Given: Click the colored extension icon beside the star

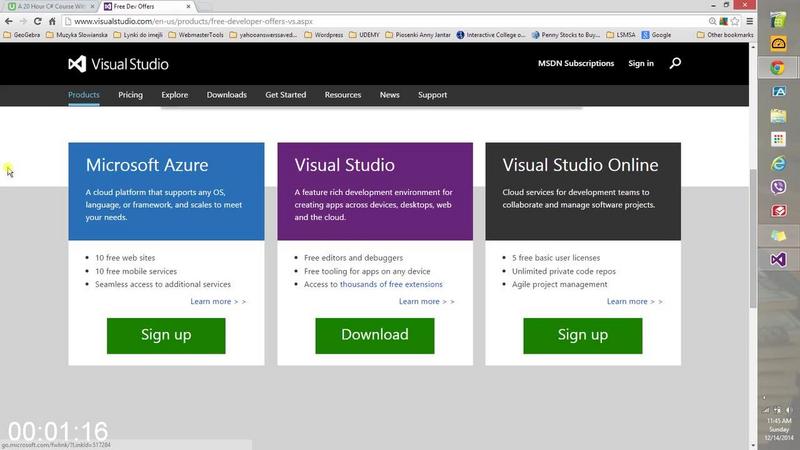Looking at the screenshot, I should tap(723, 21).
